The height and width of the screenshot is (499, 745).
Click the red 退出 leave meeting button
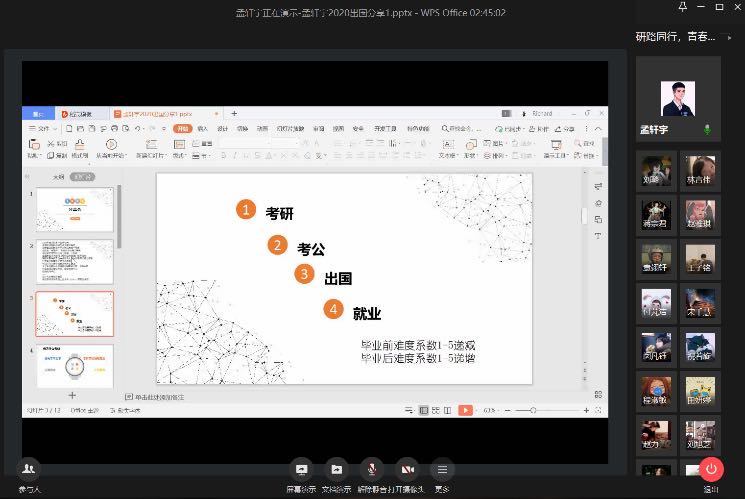711,470
